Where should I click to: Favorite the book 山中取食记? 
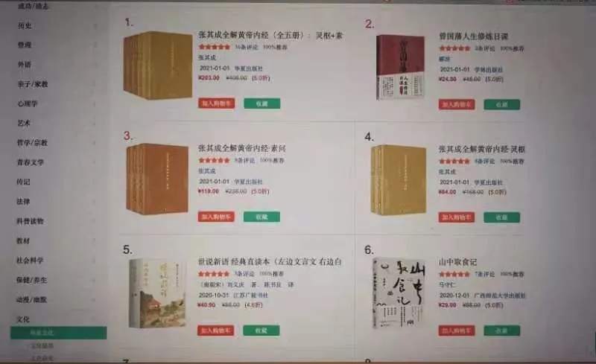[501, 331]
